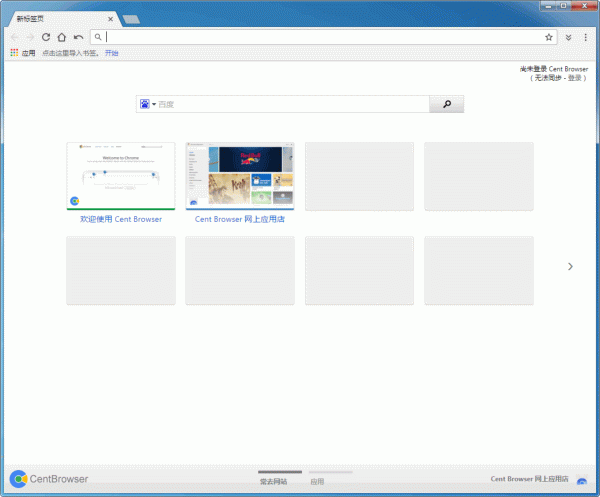Click the Cent Browser web store icon at bottom right
The height and width of the screenshot is (497, 600).
581,480
